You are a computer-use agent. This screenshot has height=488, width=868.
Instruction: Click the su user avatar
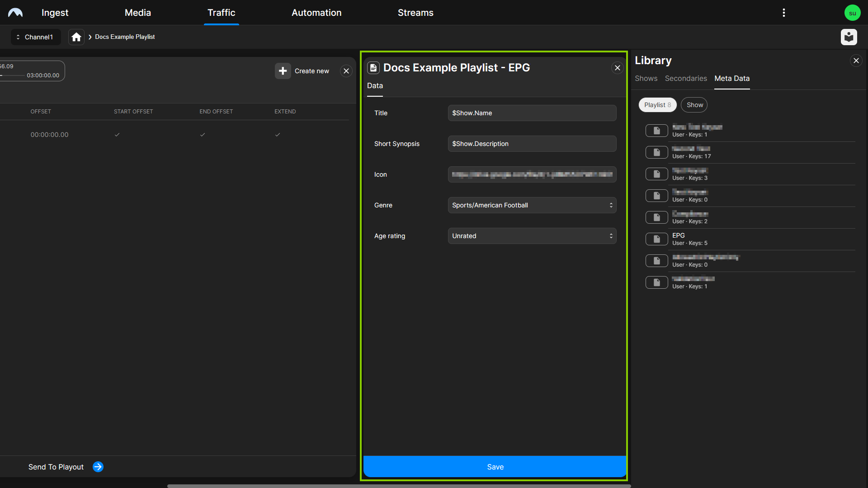point(853,12)
